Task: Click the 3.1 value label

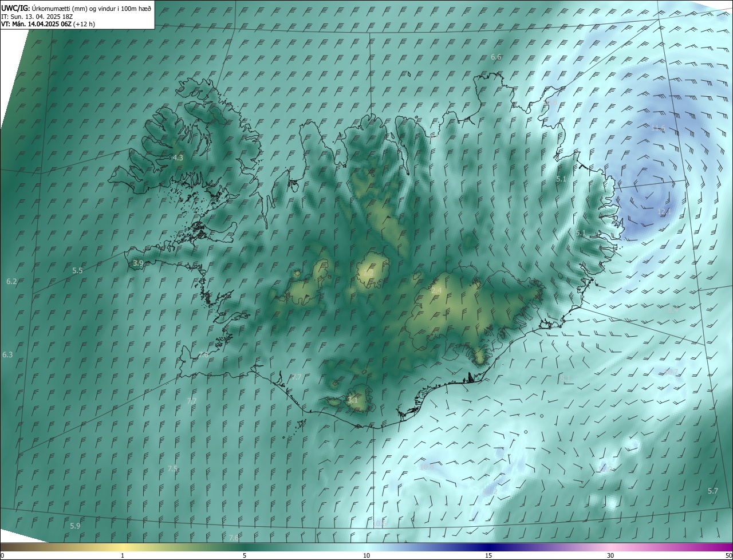Action: [x=353, y=400]
